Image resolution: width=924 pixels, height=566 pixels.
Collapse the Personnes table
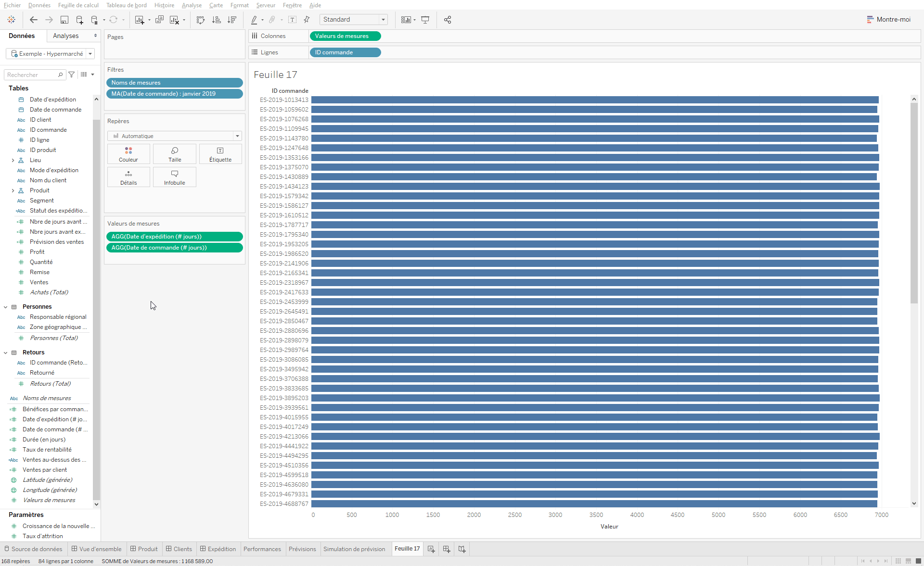[x=6, y=307]
